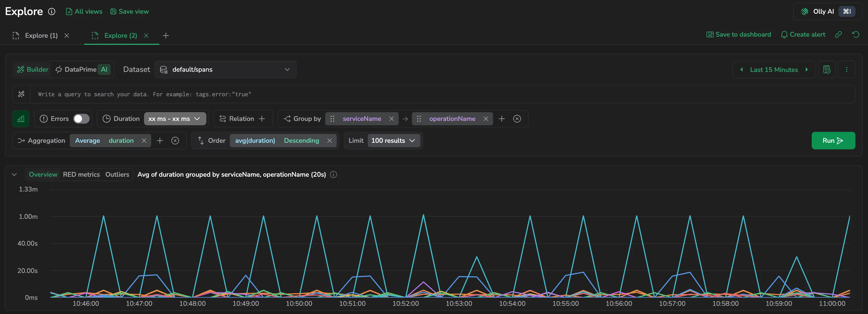Switch to the Explore (1) tab
This screenshot has width=868, height=314.
click(41, 35)
